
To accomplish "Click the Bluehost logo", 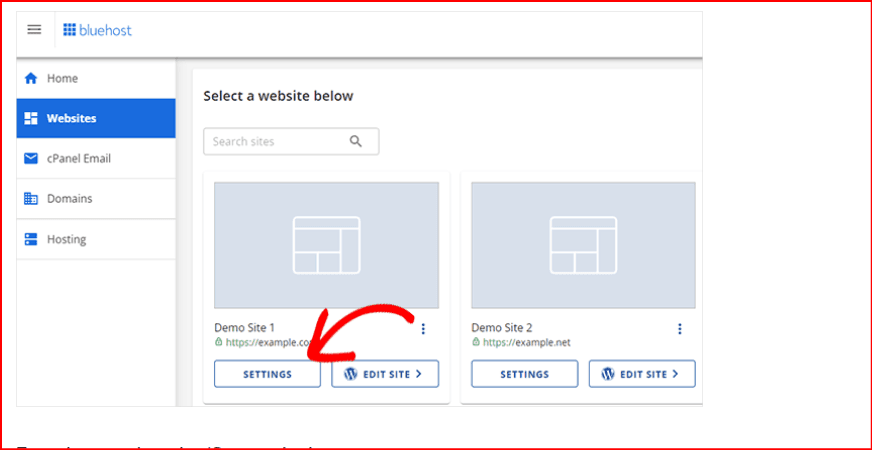I will pos(97,30).
